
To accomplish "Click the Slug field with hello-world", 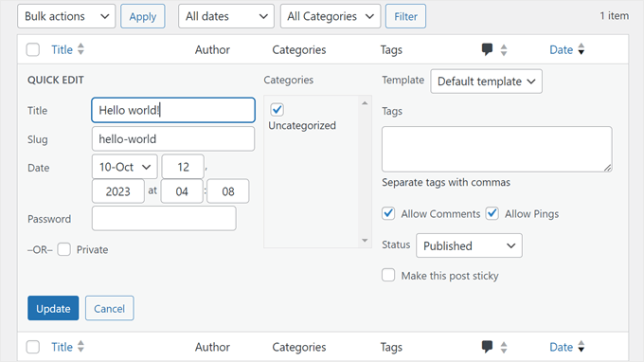I will coord(173,139).
